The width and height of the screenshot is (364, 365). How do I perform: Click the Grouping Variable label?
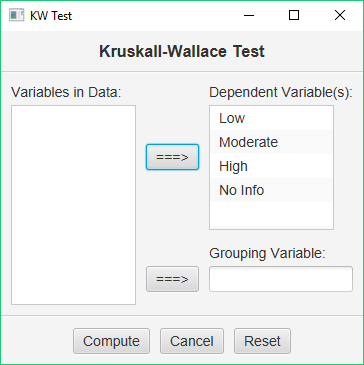click(267, 253)
